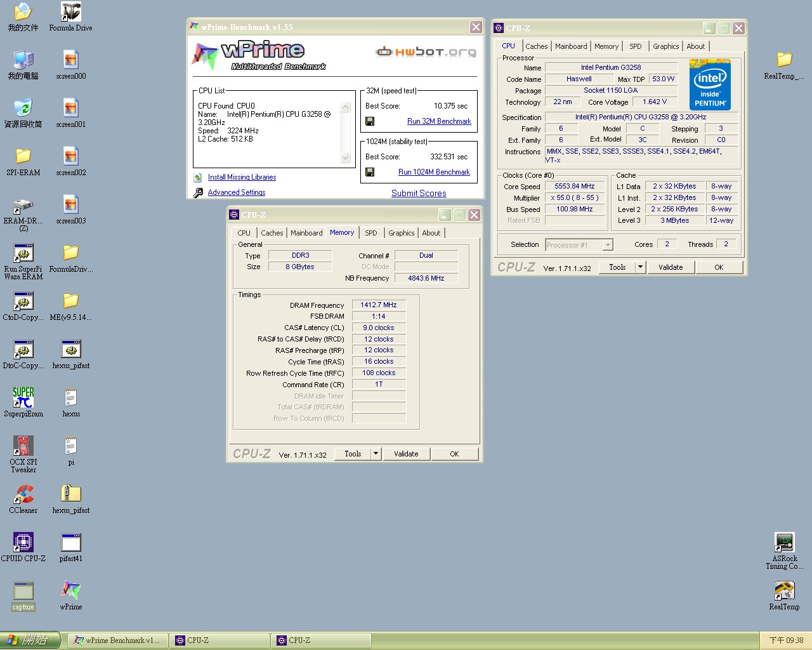Switch to Caches tab in CPU-Z CPU window

click(x=536, y=46)
